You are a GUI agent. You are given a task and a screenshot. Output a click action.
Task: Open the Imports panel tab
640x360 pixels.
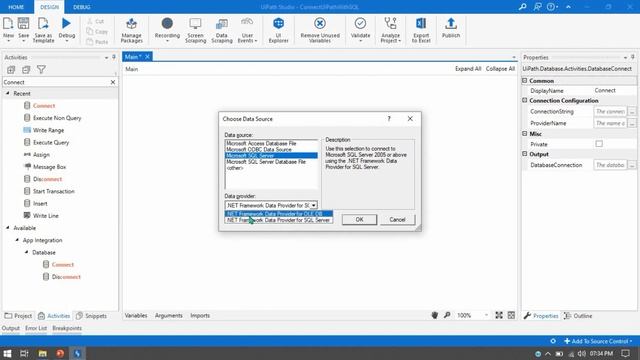(x=200, y=316)
